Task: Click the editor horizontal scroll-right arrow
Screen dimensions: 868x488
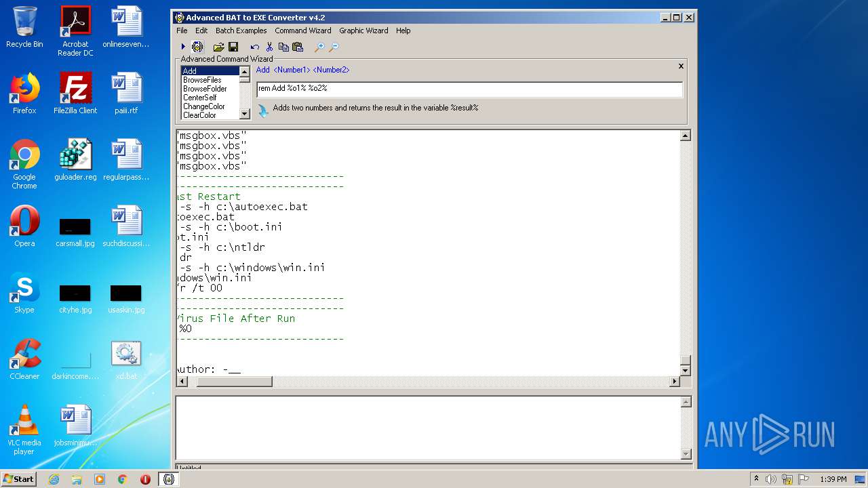Action: tap(674, 382)
